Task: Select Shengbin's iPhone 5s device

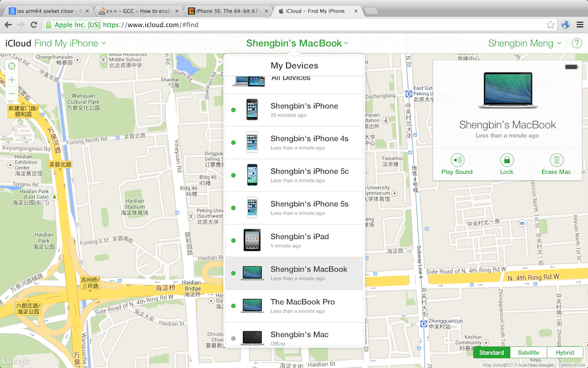Action: tap(294, 208)
